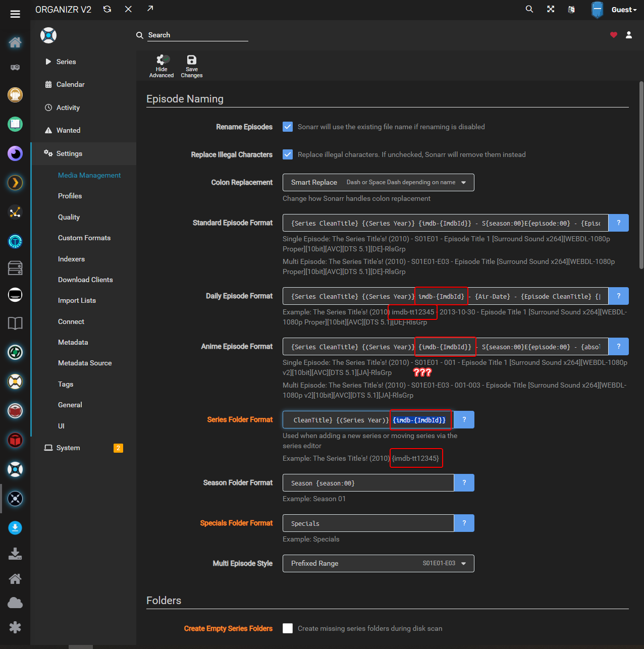The image size is (644, 649).
Task: Open the yellow Radarr icon
Action: coord(15,382)
